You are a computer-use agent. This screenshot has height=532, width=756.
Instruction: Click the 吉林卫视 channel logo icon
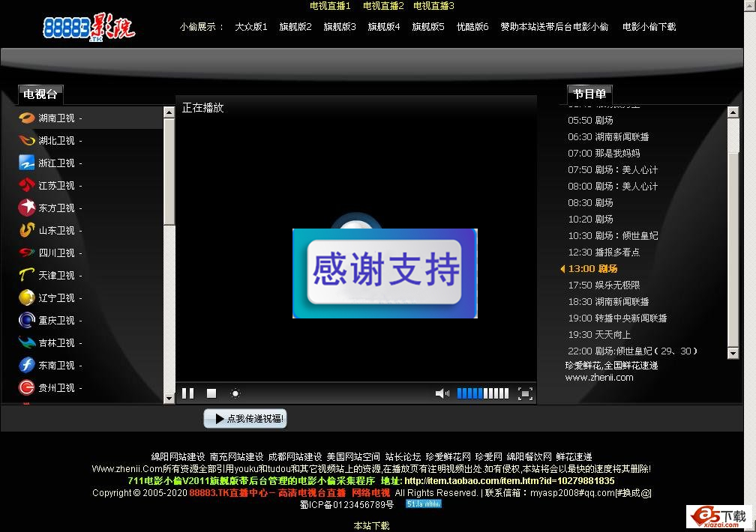[x=26, y=342]
